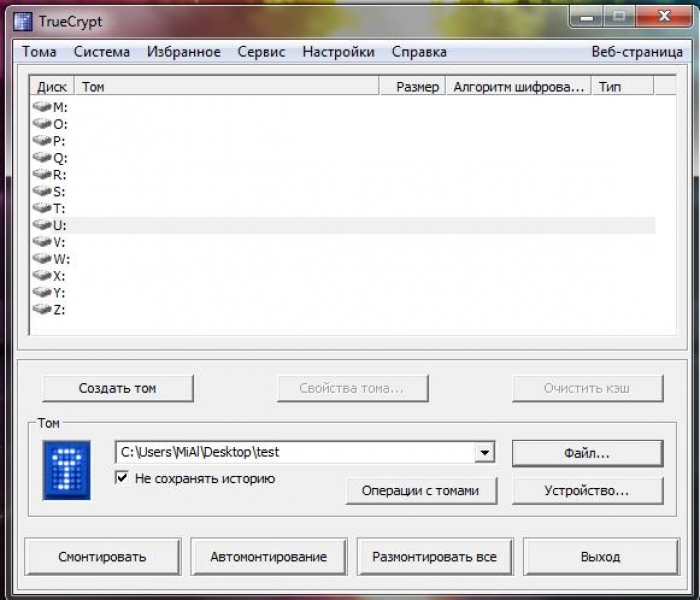
Task: Click the Свойства тома... button
Action: tap(353, 388)
